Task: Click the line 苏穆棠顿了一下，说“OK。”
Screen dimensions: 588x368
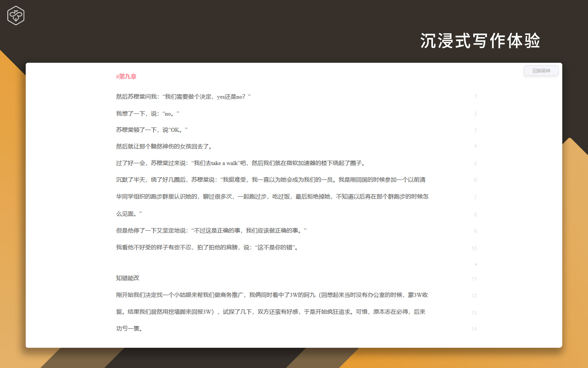Action: [152, 130]
